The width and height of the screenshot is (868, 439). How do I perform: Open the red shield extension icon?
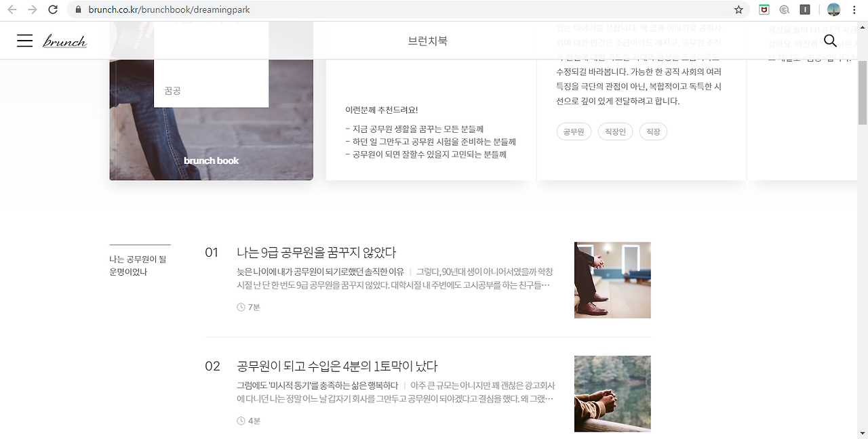coord(764,10)
